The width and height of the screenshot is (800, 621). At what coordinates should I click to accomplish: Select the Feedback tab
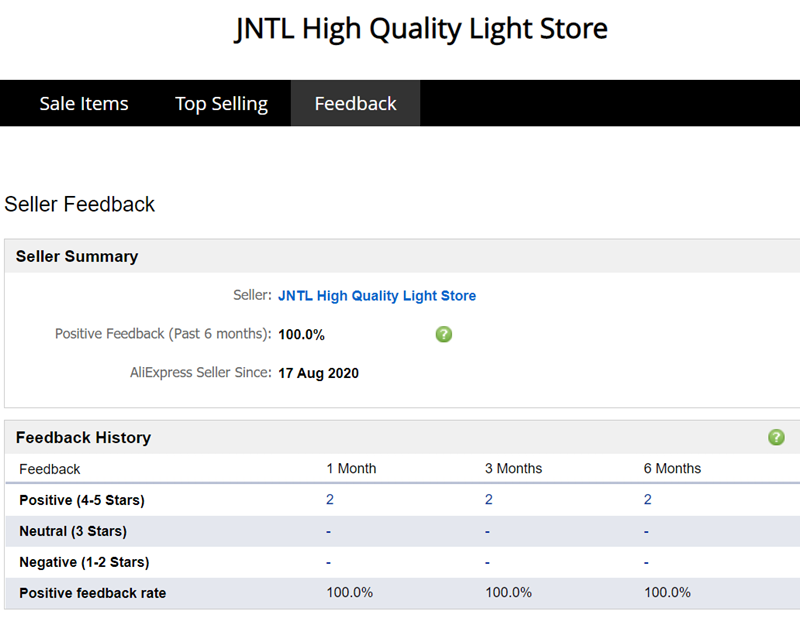[x=355, y=103]
